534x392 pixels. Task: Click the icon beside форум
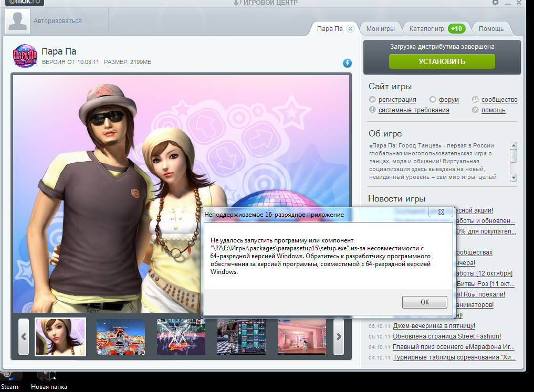click(433, 99)
